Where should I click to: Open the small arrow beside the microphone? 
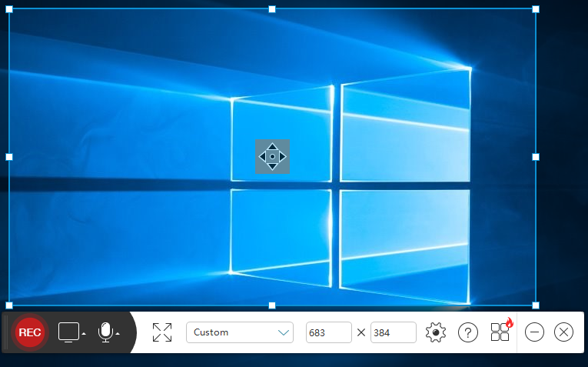tap(118, 334)
